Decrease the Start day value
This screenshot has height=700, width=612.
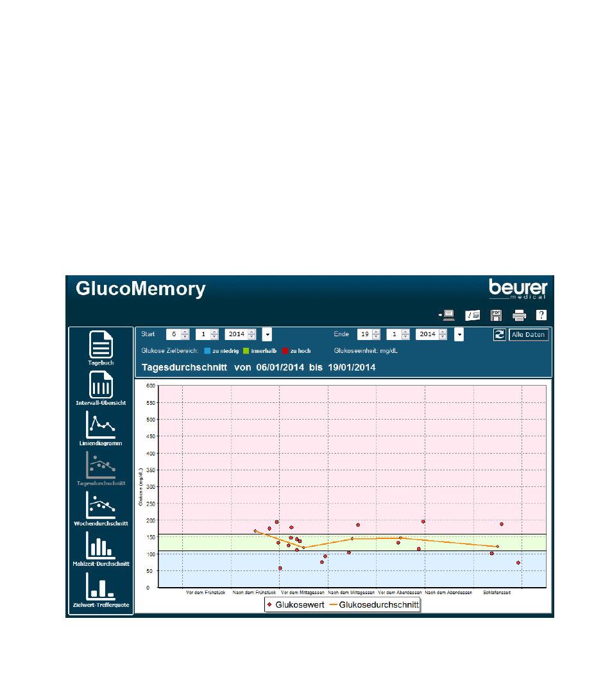coord(185,337)
